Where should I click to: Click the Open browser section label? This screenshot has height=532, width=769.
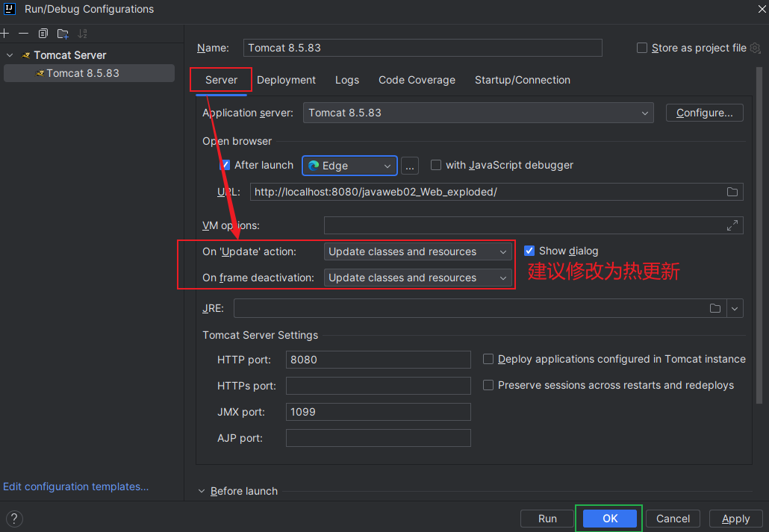tap(237, 141)
